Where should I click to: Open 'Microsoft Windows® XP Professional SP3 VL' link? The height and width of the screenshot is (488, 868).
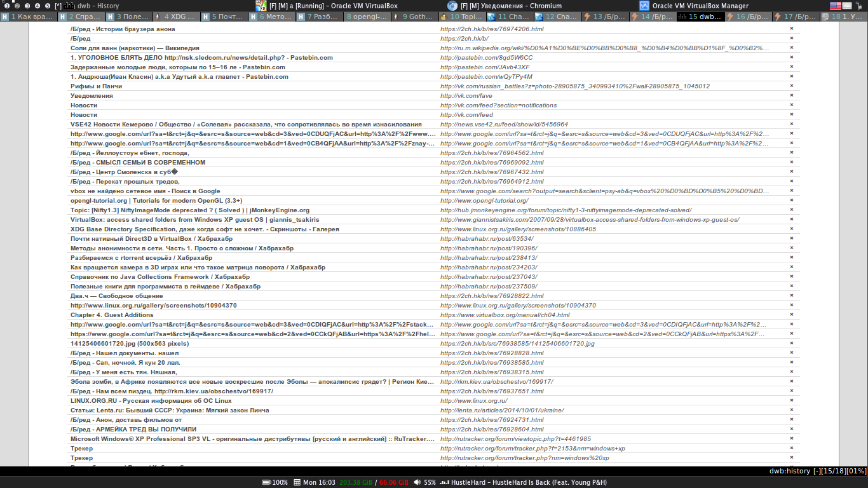click(x=253, y=438)
